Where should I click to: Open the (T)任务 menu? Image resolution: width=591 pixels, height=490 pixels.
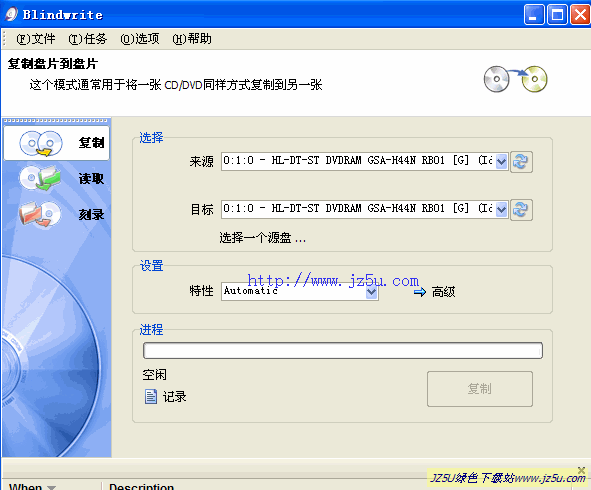tap(88, 38)
